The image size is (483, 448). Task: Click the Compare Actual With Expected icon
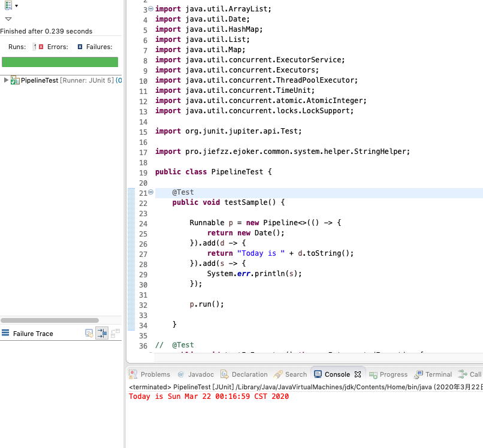coord(115,334)
